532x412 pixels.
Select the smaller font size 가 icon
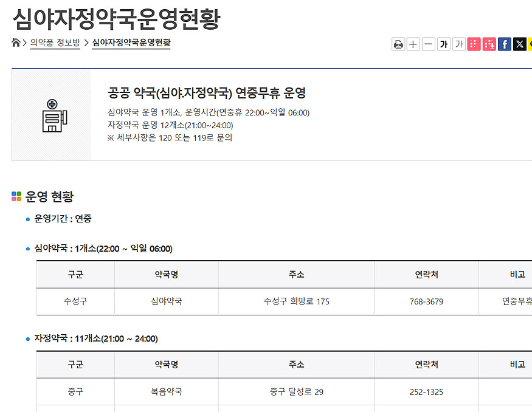click(x=460, y=44)
